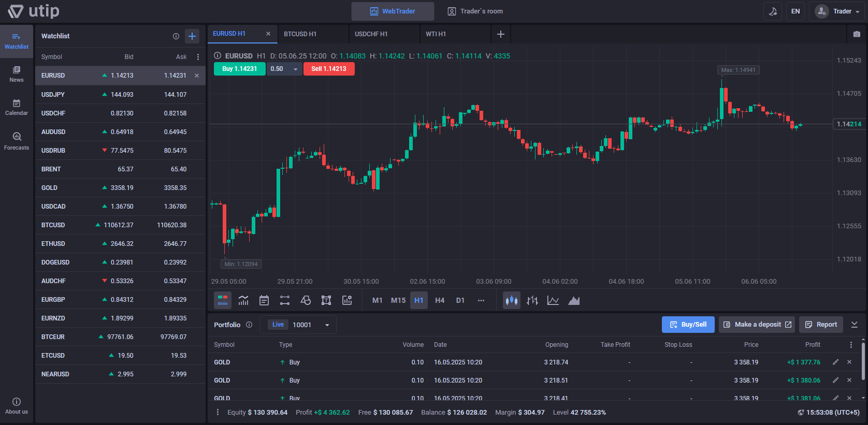Click Make a deposit
868x425 pixels.
pyautogui.click(x=757, y=325)
